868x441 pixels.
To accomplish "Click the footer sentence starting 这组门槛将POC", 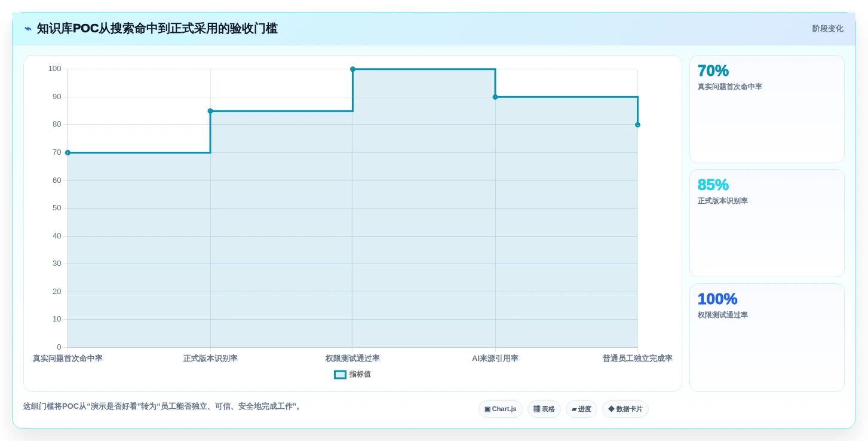I will (164, 406).
